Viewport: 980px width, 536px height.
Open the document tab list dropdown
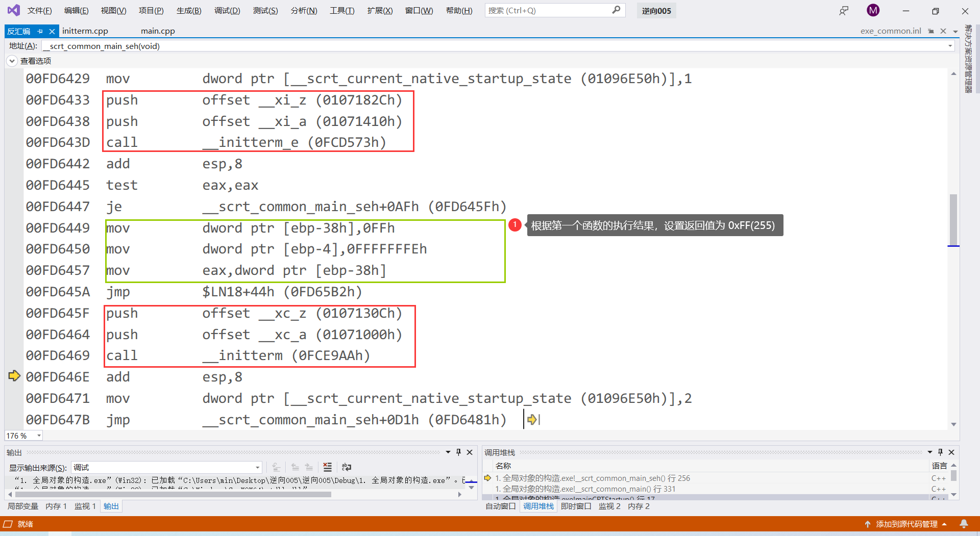coord(955,31)
